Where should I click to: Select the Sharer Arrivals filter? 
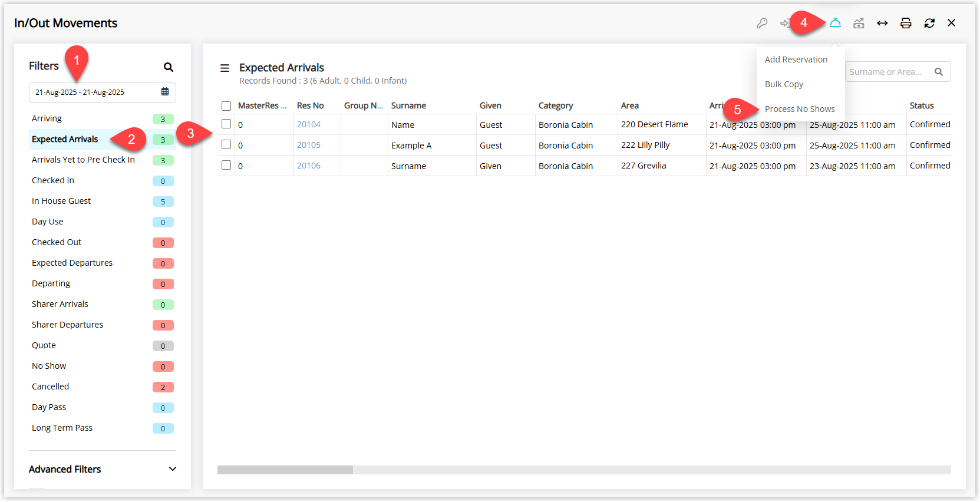click(x=103, y=304)
